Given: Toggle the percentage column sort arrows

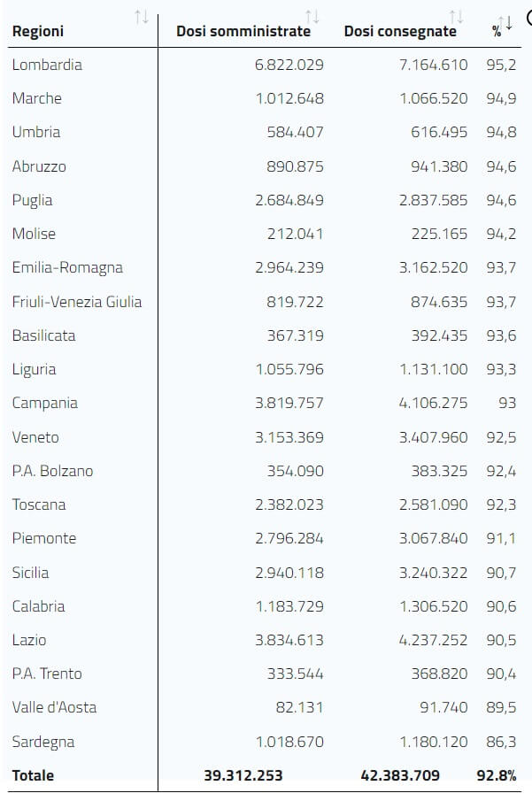Looking at the screenshot, I should [505, 23].
